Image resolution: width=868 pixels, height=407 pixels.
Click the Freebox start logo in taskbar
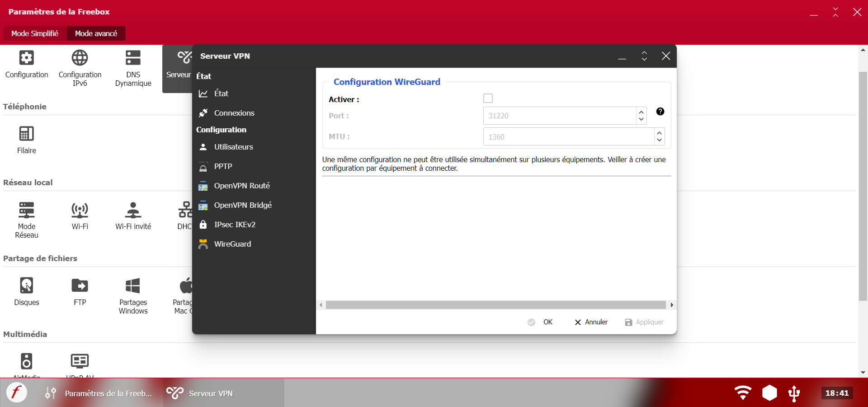[16, 393]
